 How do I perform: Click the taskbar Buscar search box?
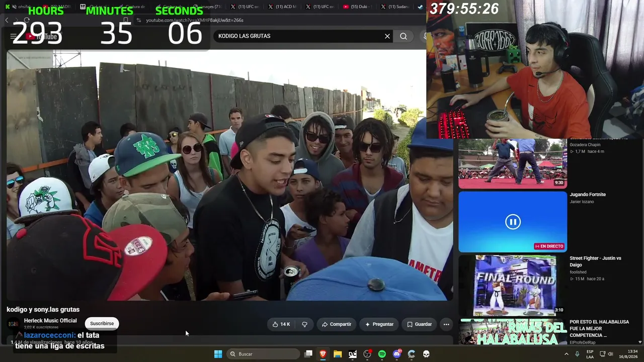263,354
